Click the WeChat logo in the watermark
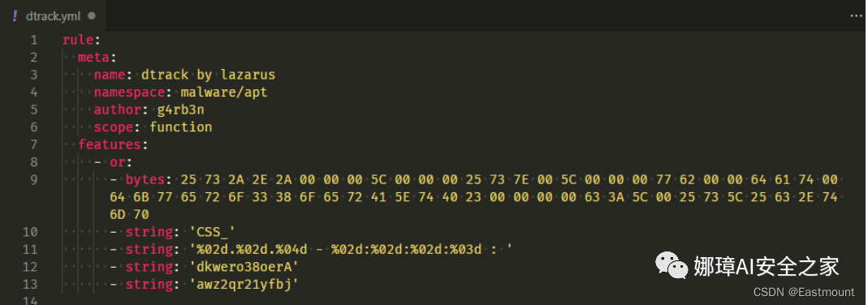868x305 pixels. pos(672,265)
